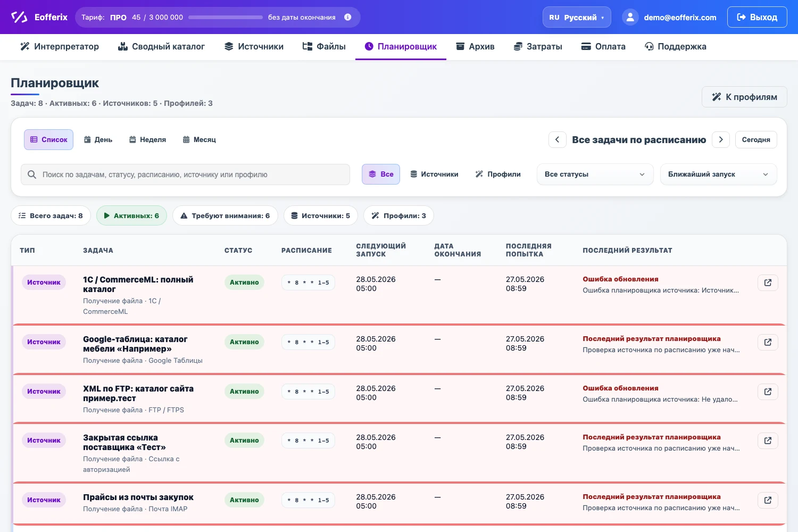Click the Eofferix logo icon
The width and height of the screenshot is (798, 532).
pos(19,17)
